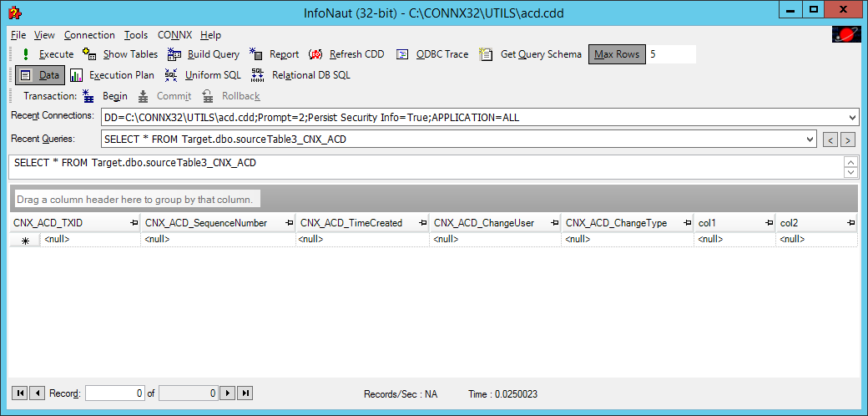Click the Report icon
This screenshot has width=868, height=416.
coord(255,53)
